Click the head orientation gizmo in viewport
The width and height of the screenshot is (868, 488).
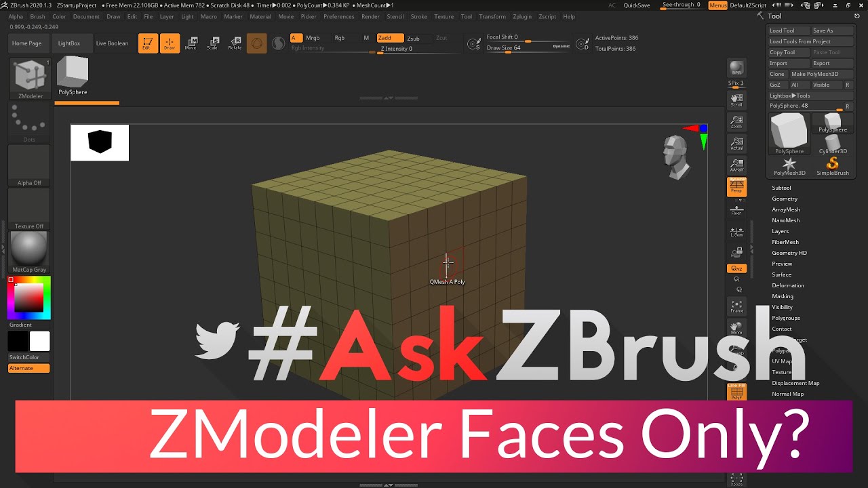[676, 157]
